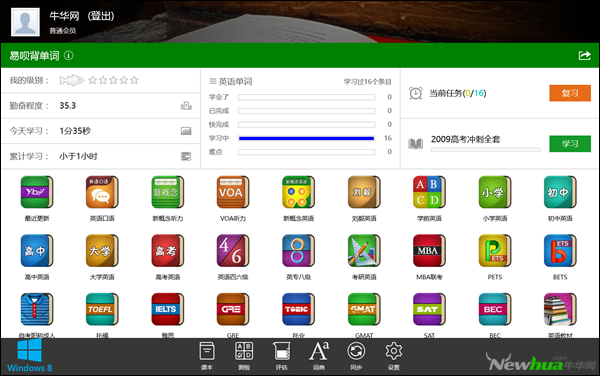The image size is (600, 376).
Task: Open the 大学英语 book icon
Action: 102,251
